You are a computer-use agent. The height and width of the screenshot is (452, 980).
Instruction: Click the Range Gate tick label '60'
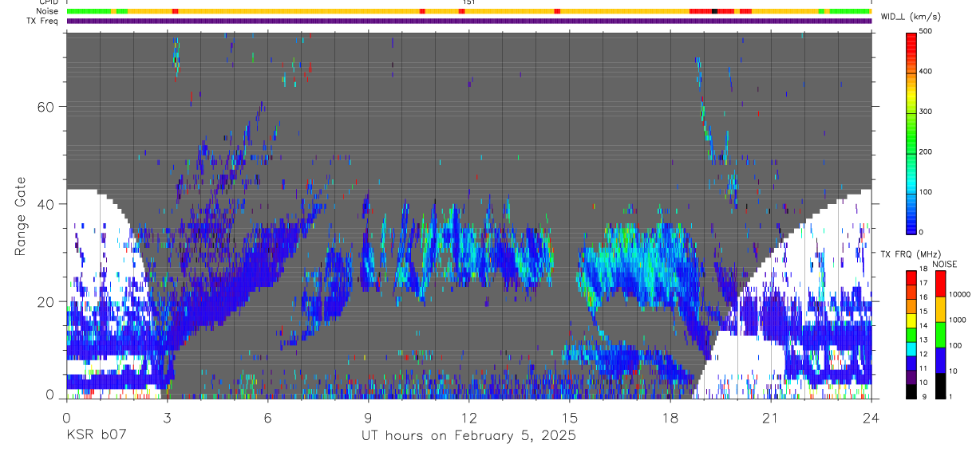coord(45,107)
